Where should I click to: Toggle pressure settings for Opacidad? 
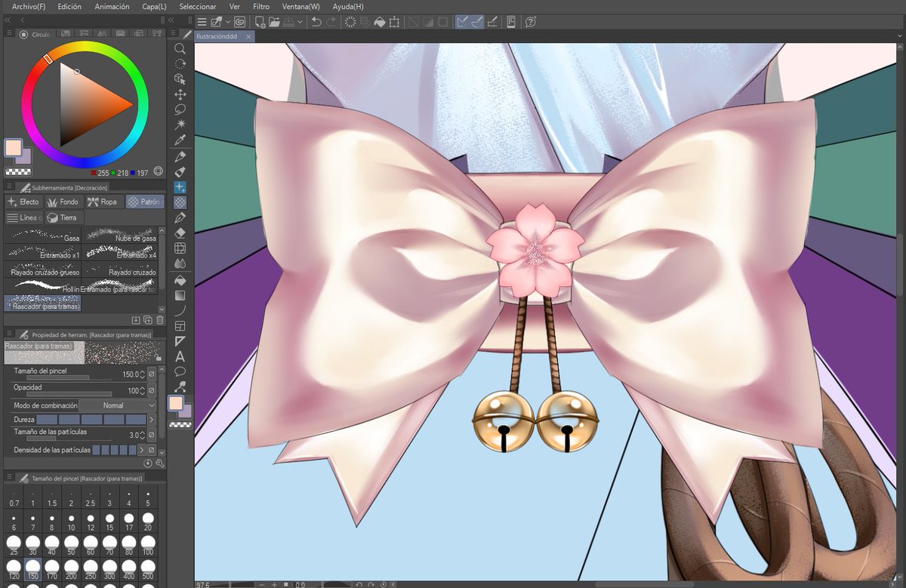(x=152, y=391)
